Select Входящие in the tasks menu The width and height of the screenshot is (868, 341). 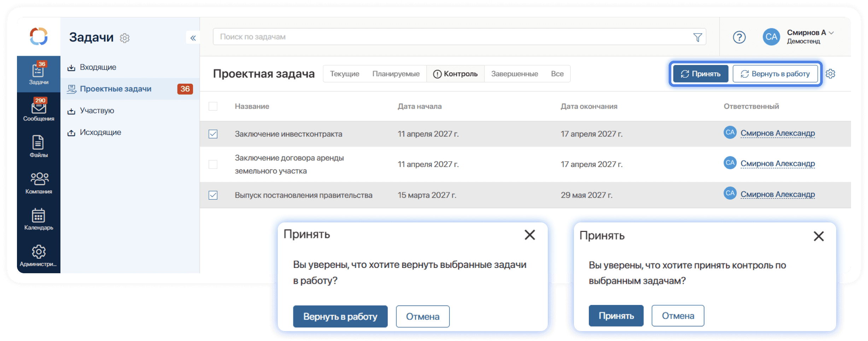coord(98,67)
